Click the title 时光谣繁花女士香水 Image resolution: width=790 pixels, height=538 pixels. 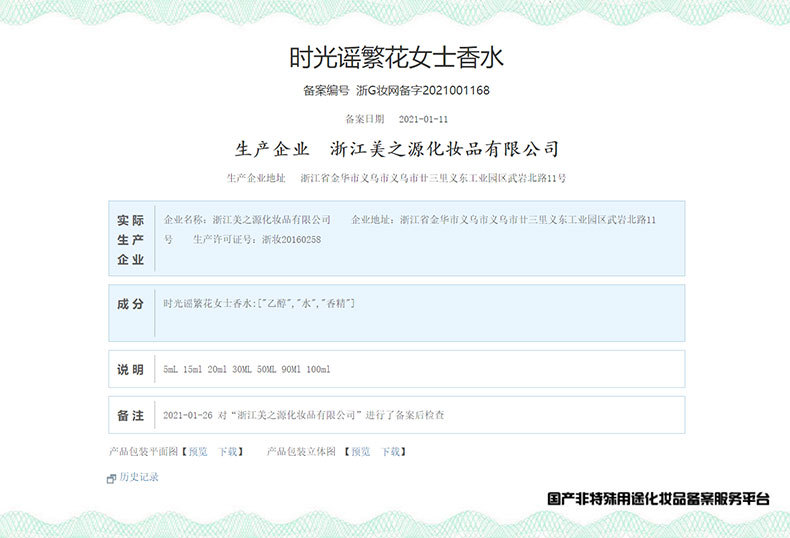pos(396,57)
